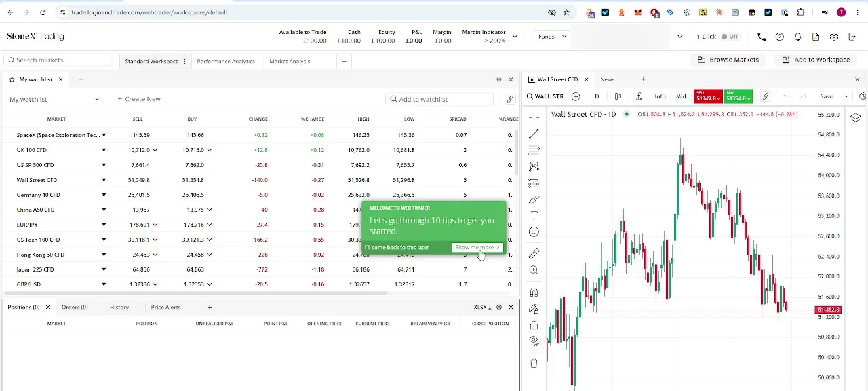Open the Price Alerts tab
Viewport: 868px width, 391px height.
coord(165,308)
